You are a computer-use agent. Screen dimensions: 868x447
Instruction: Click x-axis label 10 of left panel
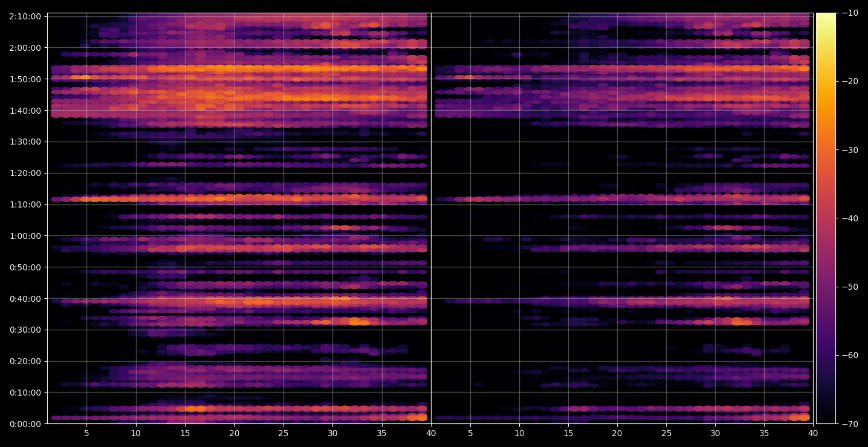135,433
